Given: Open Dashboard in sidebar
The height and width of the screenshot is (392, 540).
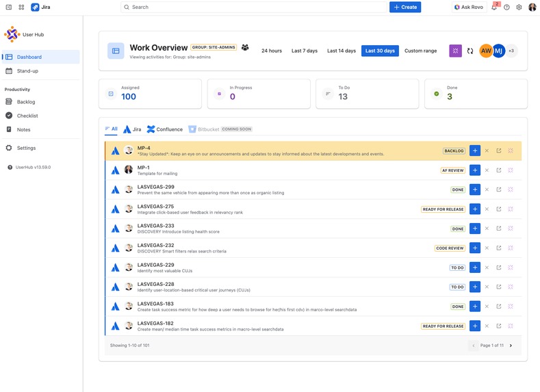Looking at the screenshot, I should pos(40,57).
